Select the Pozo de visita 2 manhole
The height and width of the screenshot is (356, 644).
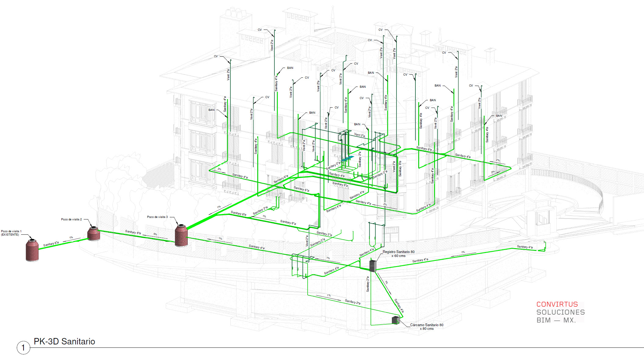(94, 233)
